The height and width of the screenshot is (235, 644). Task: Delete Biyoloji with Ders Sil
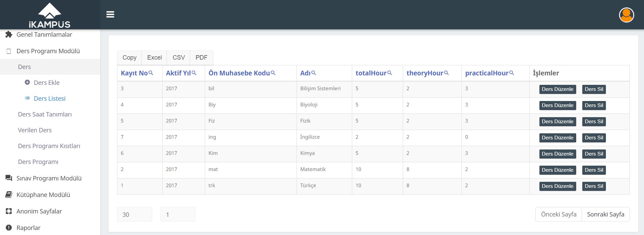[x=594, y=105]
